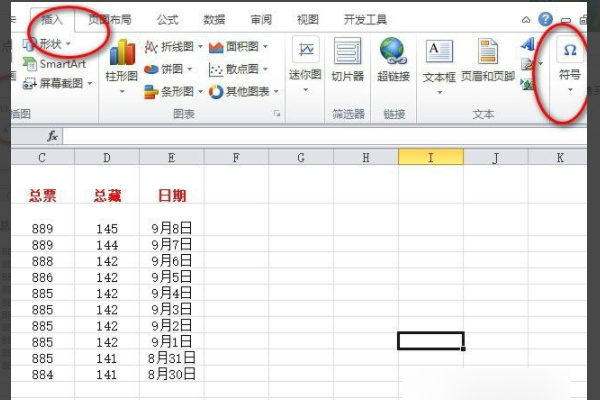Image resolution: width=600 pixels, height=400 pixels.
Task: Select the cell containing 8月30日
Action: click(x=171, y=374)
